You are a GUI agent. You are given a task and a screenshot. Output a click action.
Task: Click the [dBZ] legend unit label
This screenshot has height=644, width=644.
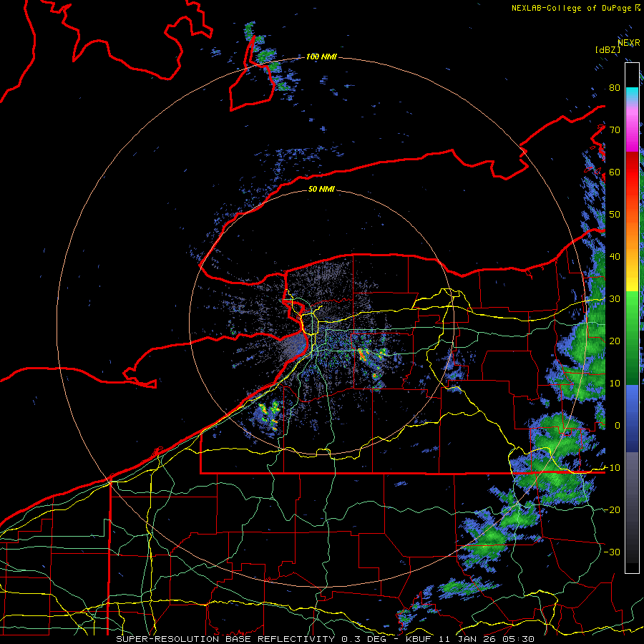608,49
